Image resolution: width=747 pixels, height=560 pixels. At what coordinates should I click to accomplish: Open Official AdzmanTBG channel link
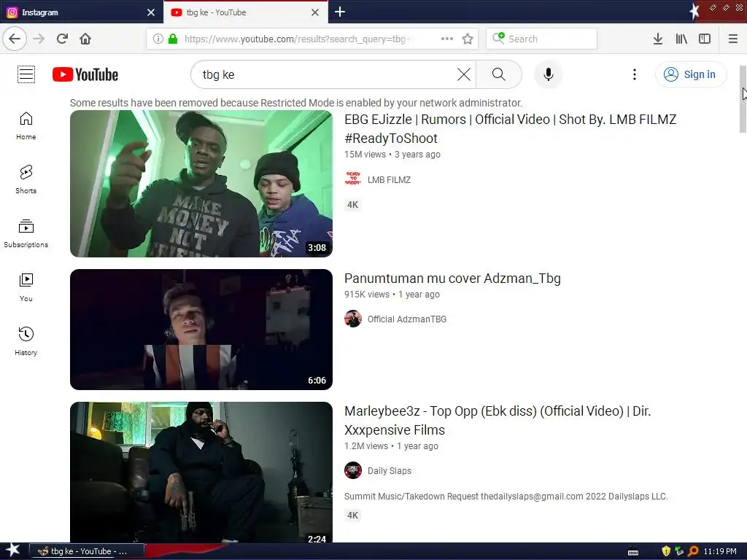tap(407, 319)
